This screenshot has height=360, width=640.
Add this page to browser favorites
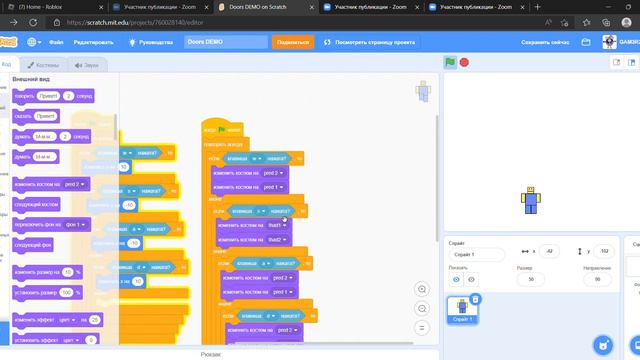coord(565,22)
